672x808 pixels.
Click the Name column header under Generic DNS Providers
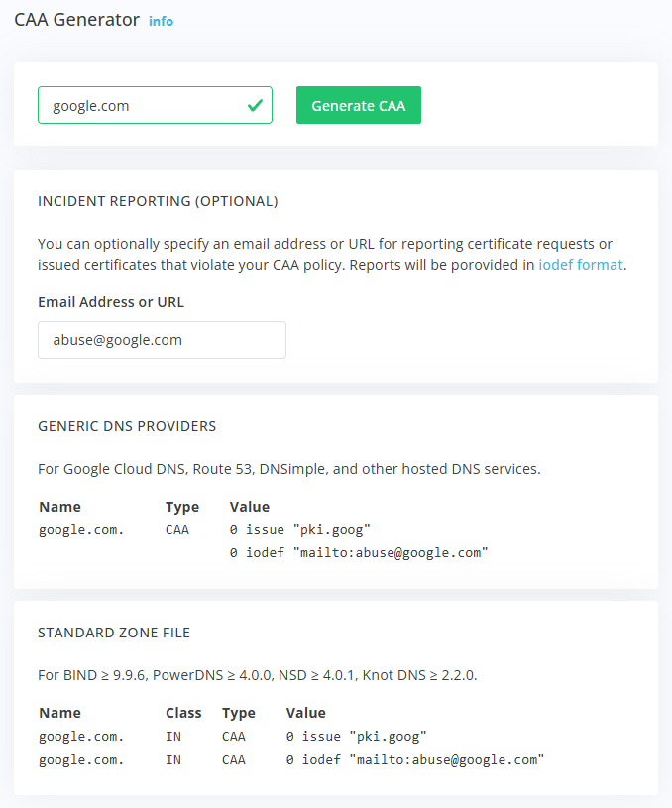click(x=59, y=506)
